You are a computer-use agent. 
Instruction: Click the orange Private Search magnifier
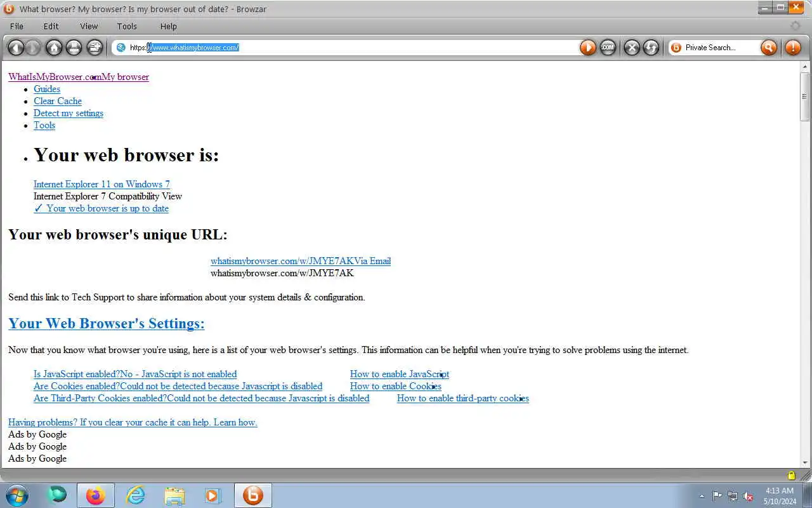(x=769, y=48)
